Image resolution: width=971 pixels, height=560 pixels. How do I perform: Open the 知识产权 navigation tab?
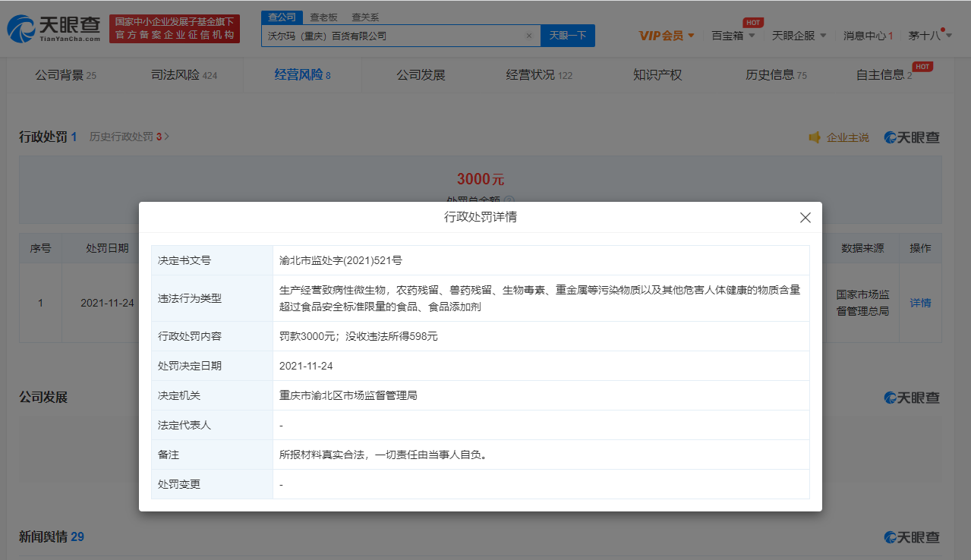(657, 75)
